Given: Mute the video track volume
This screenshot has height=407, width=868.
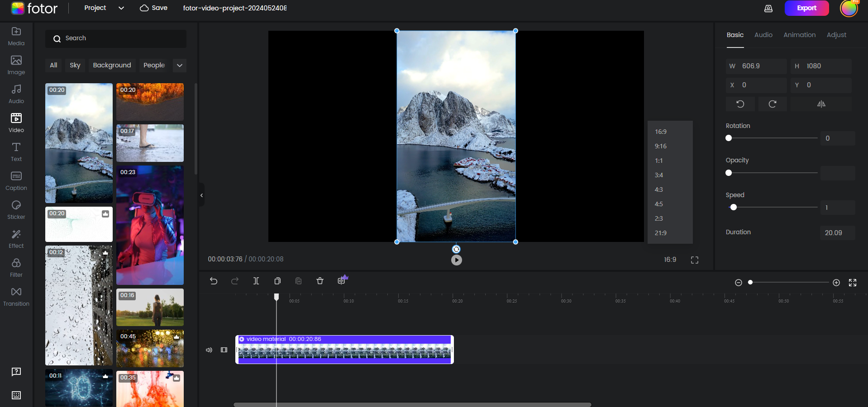Looking at the screenshot, I should pyautogui.click(x=209, y=350).
